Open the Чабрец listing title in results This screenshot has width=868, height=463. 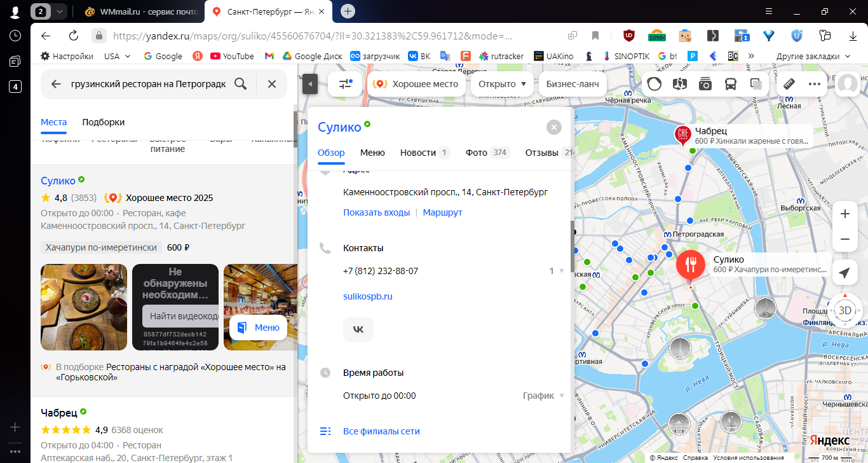tap(59, 412)
